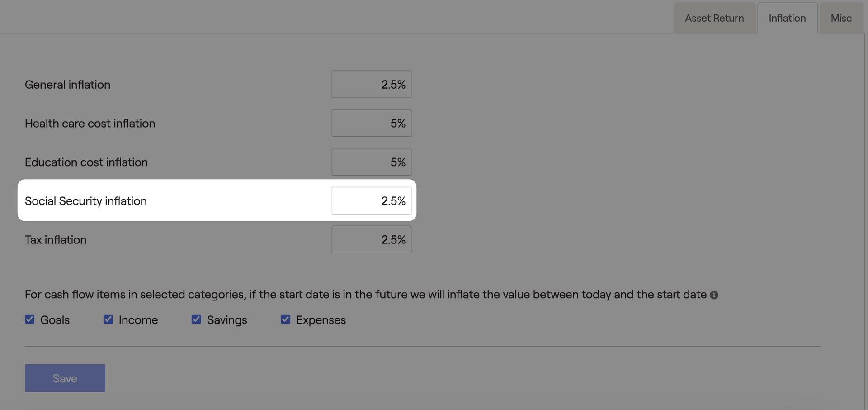Select the Education cost inflation field
The width and height of the screenshot is (868, 410).
point(372,162)
